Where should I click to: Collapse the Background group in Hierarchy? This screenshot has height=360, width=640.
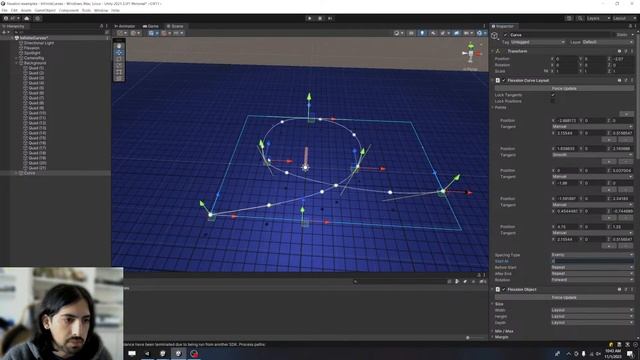tap(16, 63)
